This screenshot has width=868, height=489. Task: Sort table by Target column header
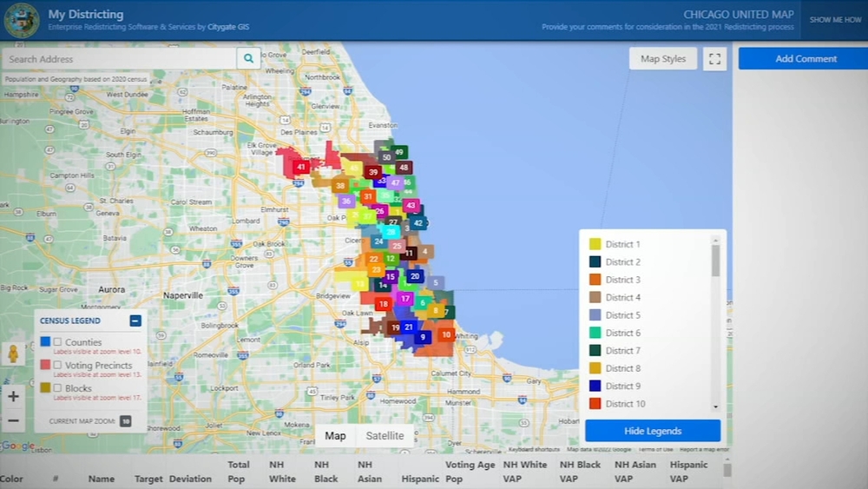point(148,479)
